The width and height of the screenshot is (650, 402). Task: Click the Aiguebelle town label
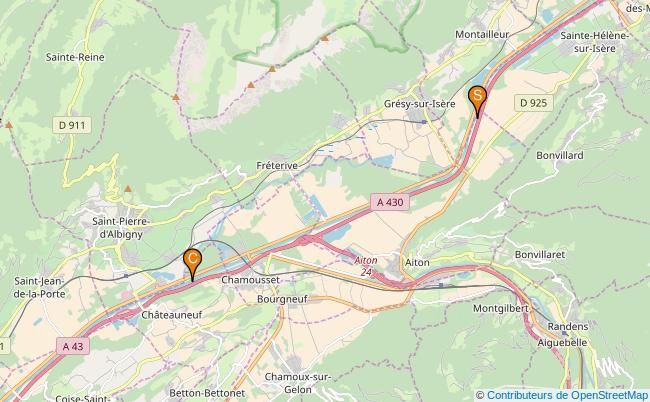pos(563,343)
